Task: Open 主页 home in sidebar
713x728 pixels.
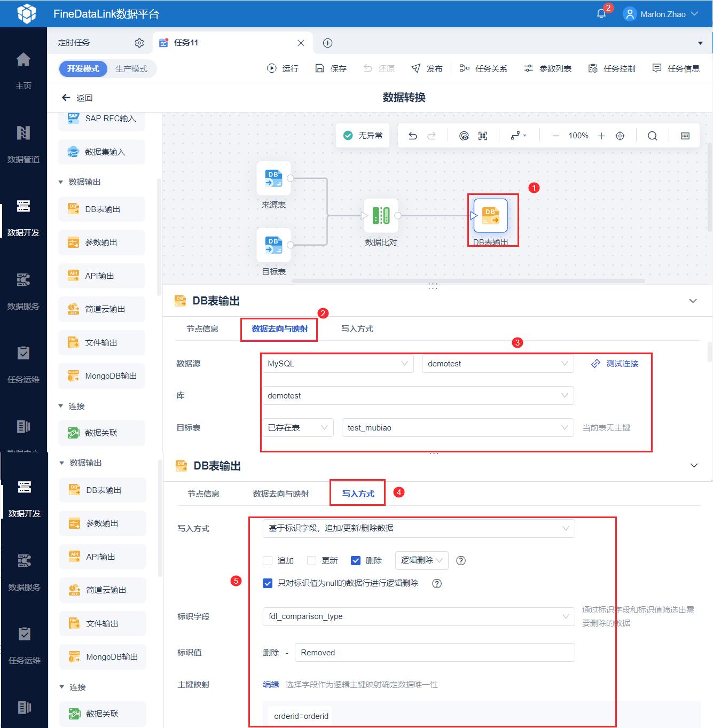Action: (23, 70)
